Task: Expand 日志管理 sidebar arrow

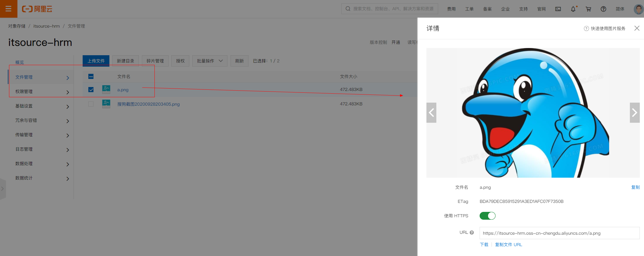Action: pos(68,150)
